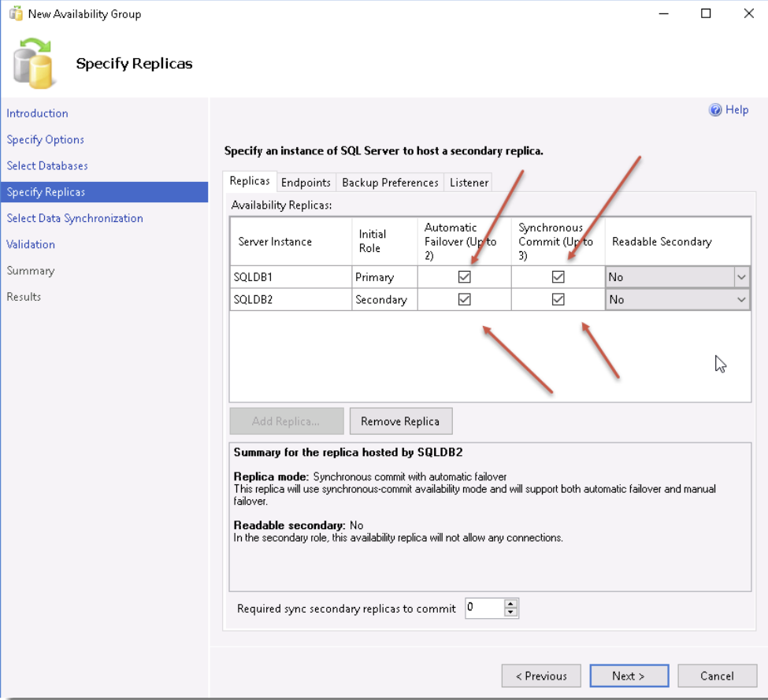Viewport: 768px width, 700px height.
Task: Open the Help link
Action: 736,109
